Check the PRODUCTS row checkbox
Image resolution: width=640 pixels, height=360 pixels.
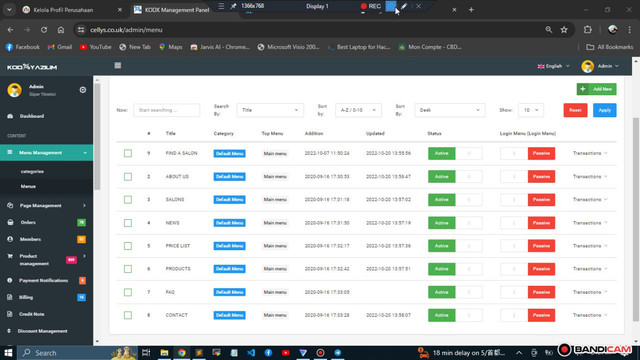point(128,269)
